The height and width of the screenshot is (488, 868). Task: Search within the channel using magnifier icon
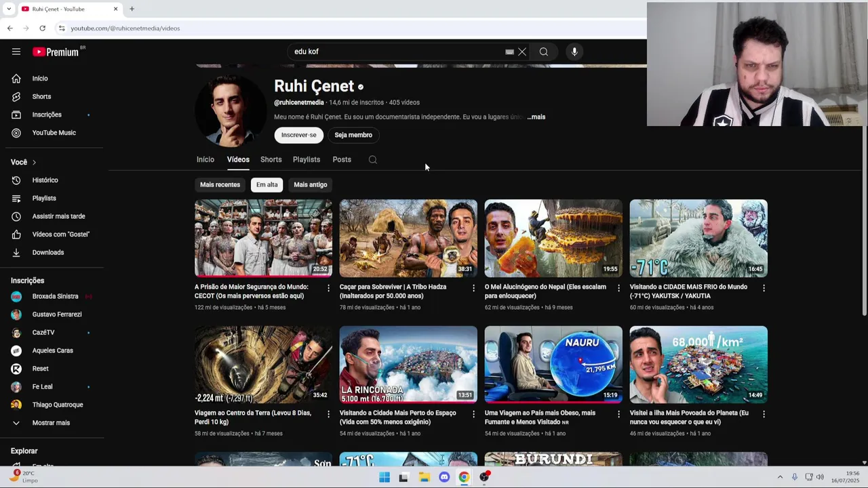[x=373, y=160]
